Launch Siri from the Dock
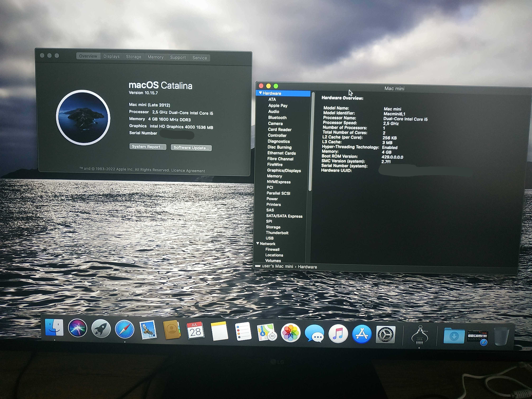532x399 pixels. tap(77, 328)
